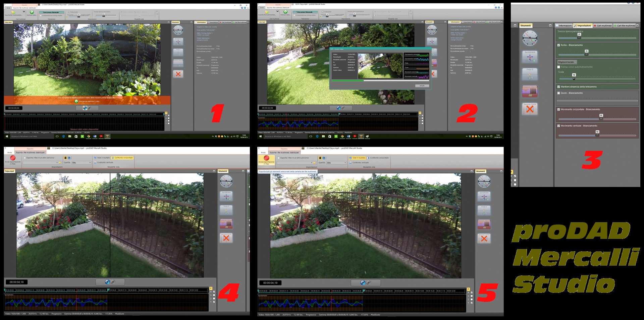In screenshot 4, toggle the R graph checkbox beside timeline

click(214, 292)
